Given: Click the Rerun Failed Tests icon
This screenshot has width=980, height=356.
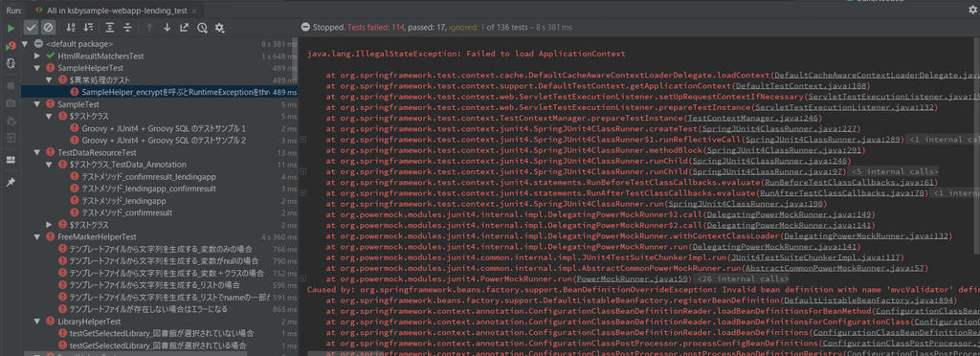Looking at the screenshot, I should (x=11, y=46).
